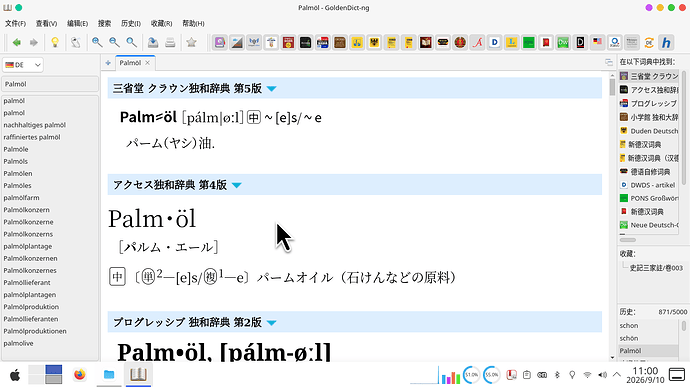Toggle the blue h dictionary toolbar icon
690x387 pixels.
[666, 43]
